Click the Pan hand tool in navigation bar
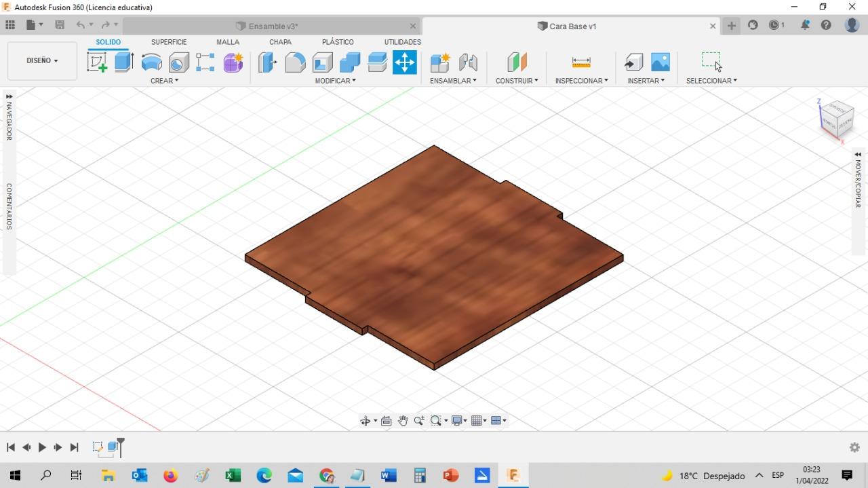The height and width of the screenshot is (488, 868). click(x=403, y=421)
